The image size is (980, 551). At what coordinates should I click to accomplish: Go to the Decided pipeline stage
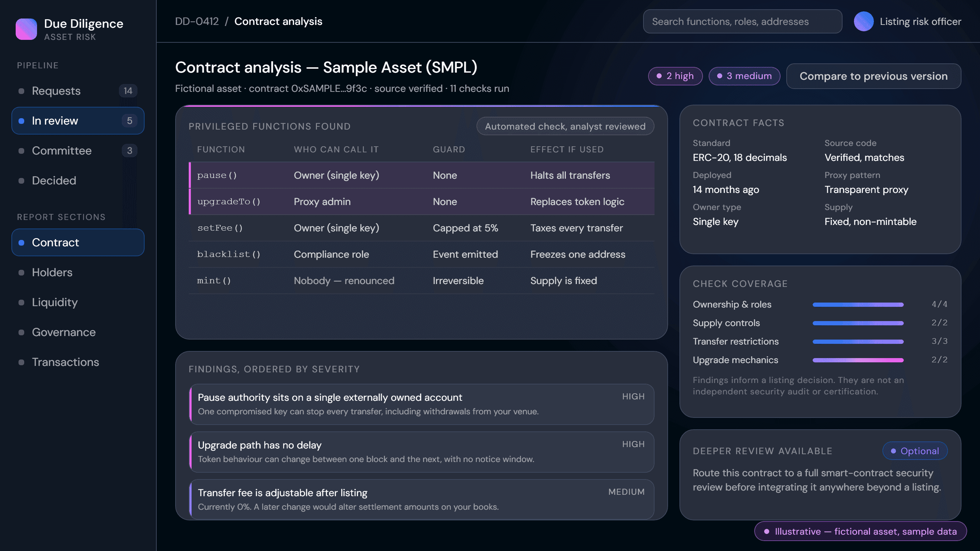78,180
